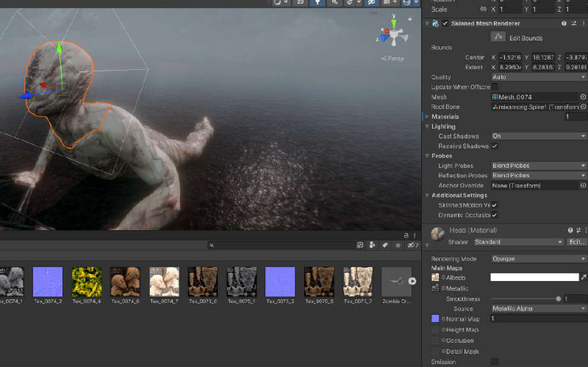Click the Edit Bounds icon button
The image size is (588, 367).
coord(498,37)
